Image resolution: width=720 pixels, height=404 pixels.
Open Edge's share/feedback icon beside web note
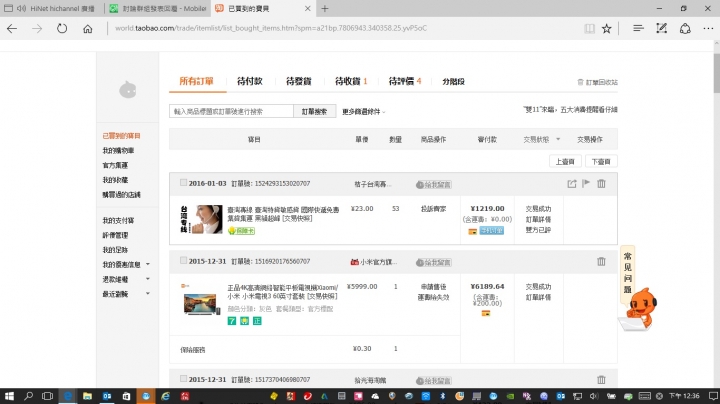coord(685,28)
